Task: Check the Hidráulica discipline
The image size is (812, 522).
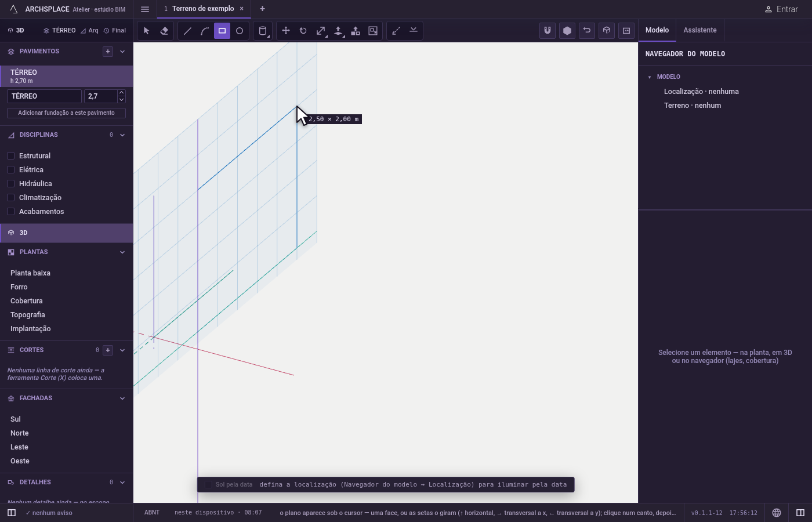Action: coord(10,184)
